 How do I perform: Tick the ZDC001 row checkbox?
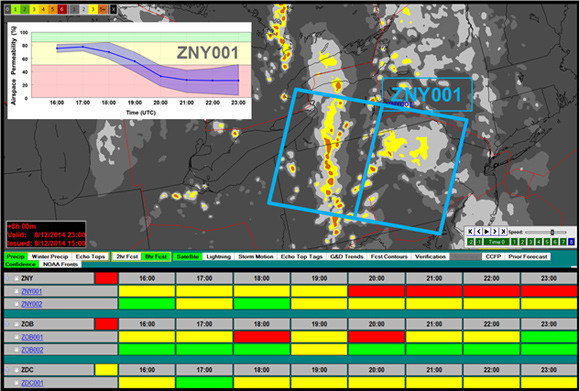tap(16, 383)
